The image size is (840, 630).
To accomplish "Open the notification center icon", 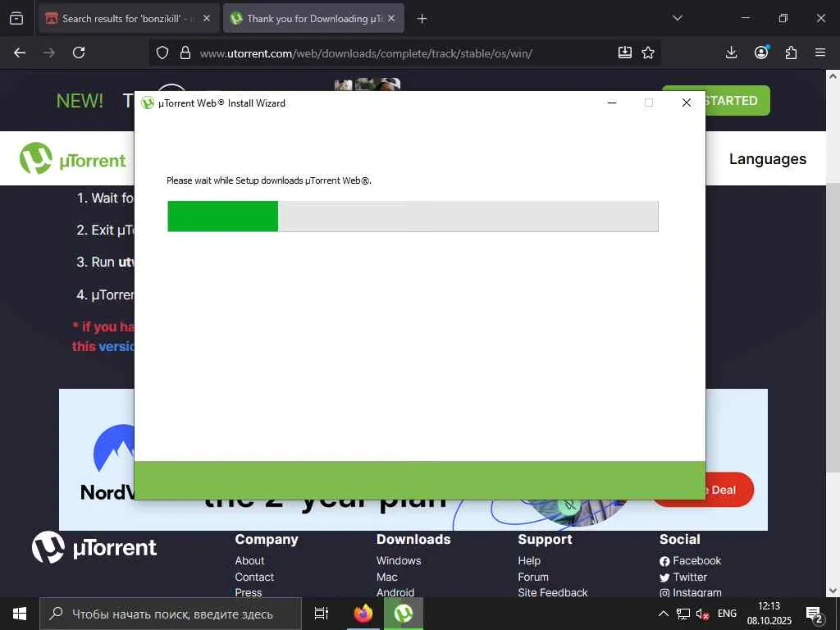I will pyautogui.click(x=814, y=614).
